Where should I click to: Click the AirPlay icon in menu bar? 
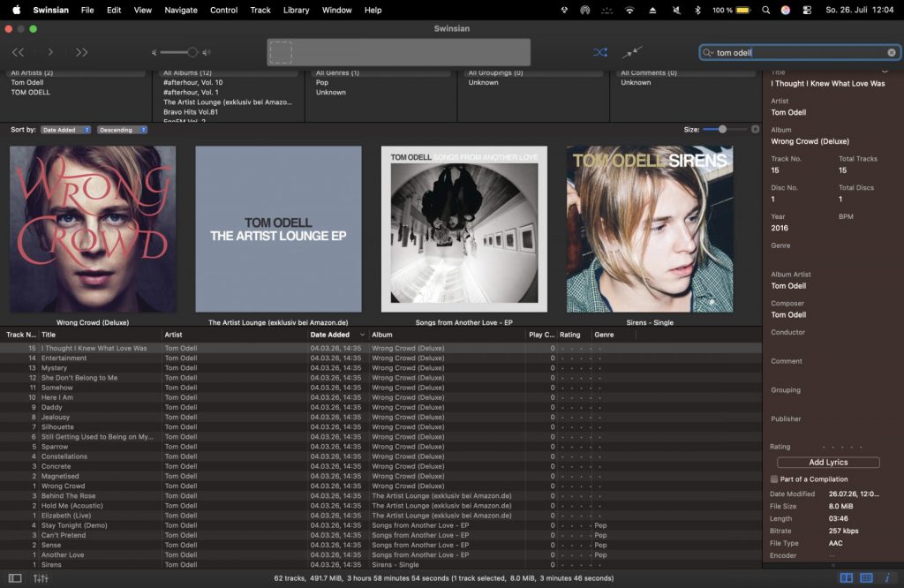(585, 10)
